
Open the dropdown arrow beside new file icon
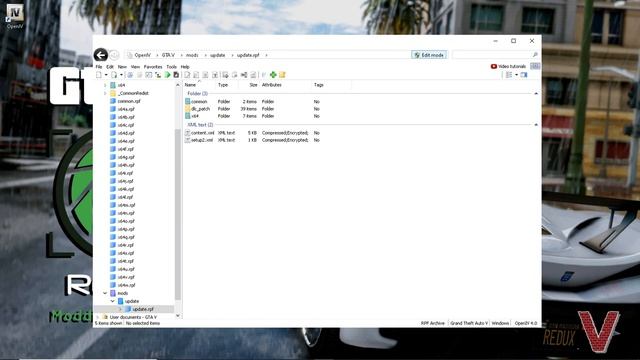[106, 75]
